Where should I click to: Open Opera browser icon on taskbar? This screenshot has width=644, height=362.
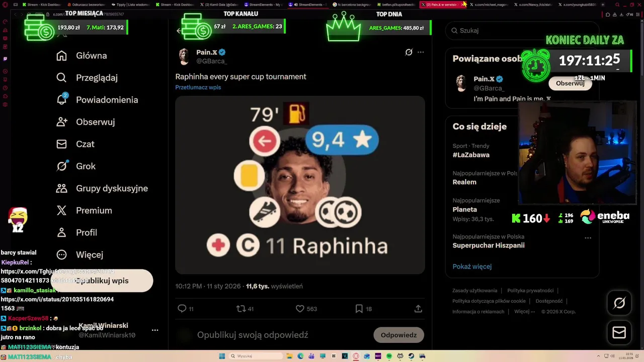[x=356, y=356]
